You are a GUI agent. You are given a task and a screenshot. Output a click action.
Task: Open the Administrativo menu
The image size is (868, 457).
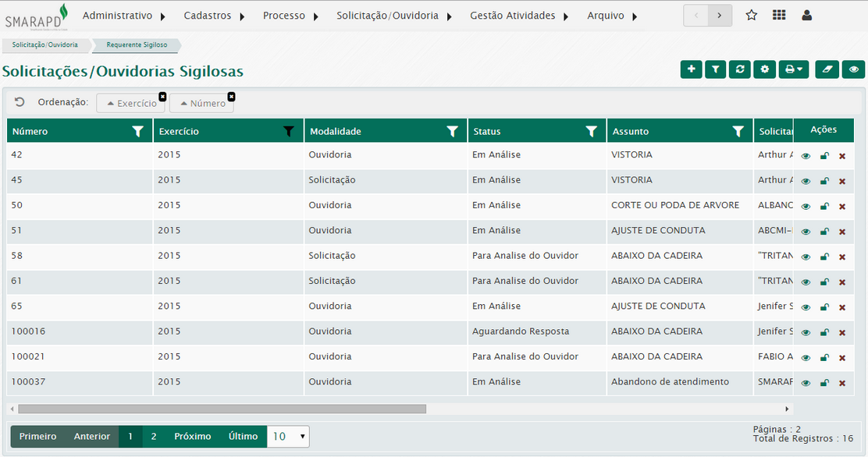(x=124, y=16)
